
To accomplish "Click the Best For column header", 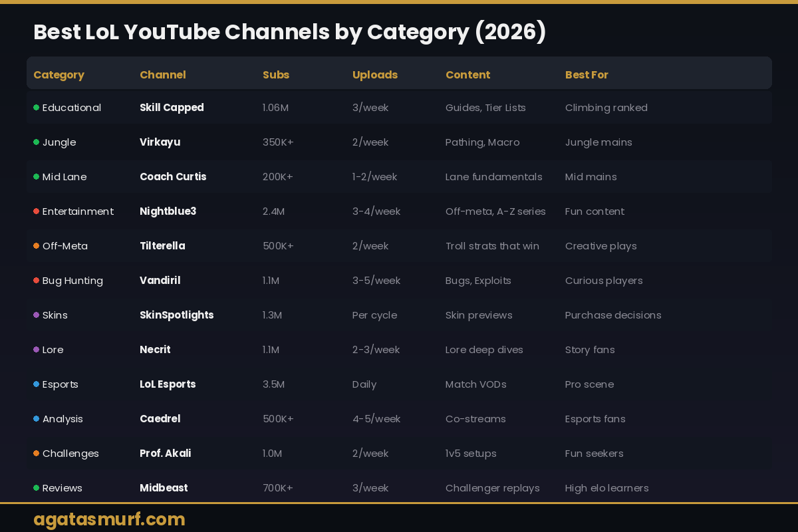I will [587, 75].
